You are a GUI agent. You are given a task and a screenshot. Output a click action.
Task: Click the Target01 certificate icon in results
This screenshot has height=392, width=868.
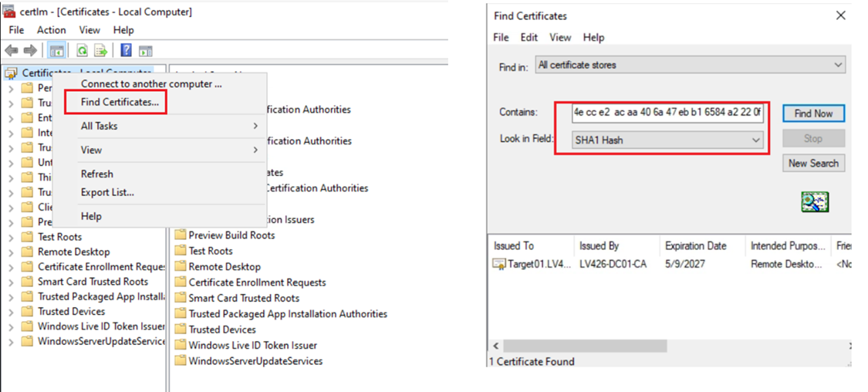click(x=500, y=265)
